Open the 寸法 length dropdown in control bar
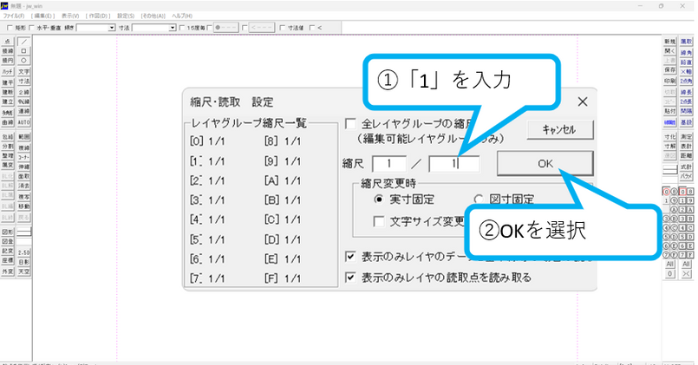 (x=172, y=28)
